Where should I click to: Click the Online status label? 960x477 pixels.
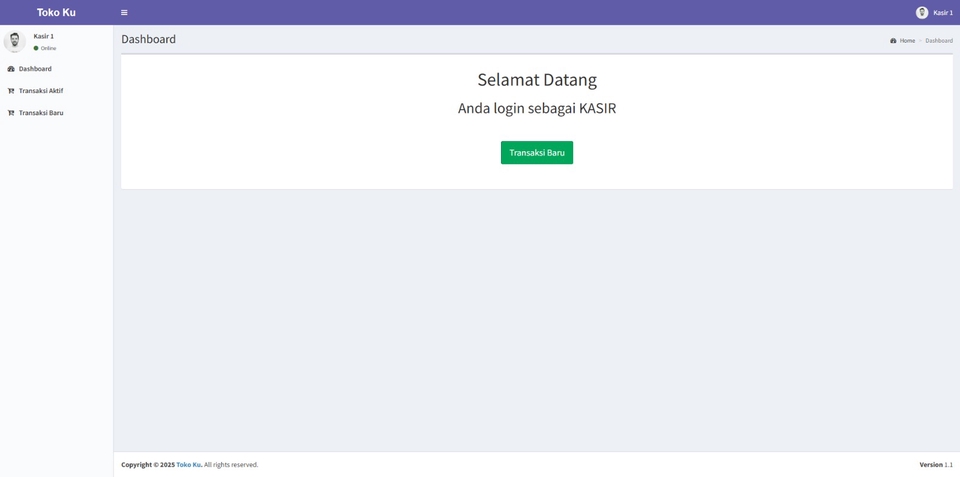pos(48,48)
